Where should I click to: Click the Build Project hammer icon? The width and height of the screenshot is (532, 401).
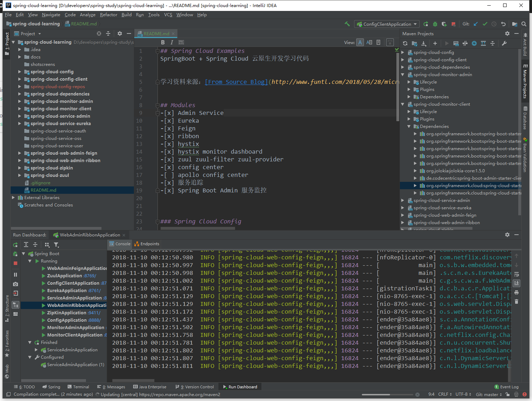347,24
